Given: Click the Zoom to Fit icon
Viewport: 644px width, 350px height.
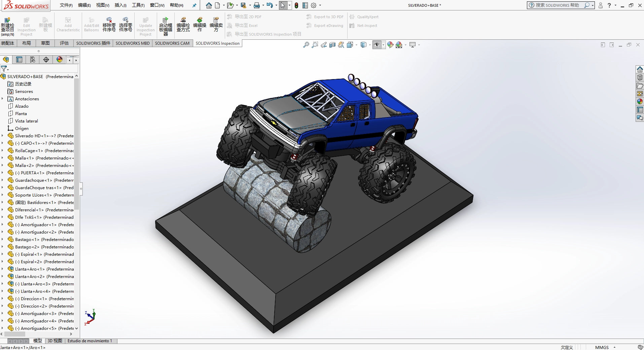Looking at the screenshot, I should [306, 45].
